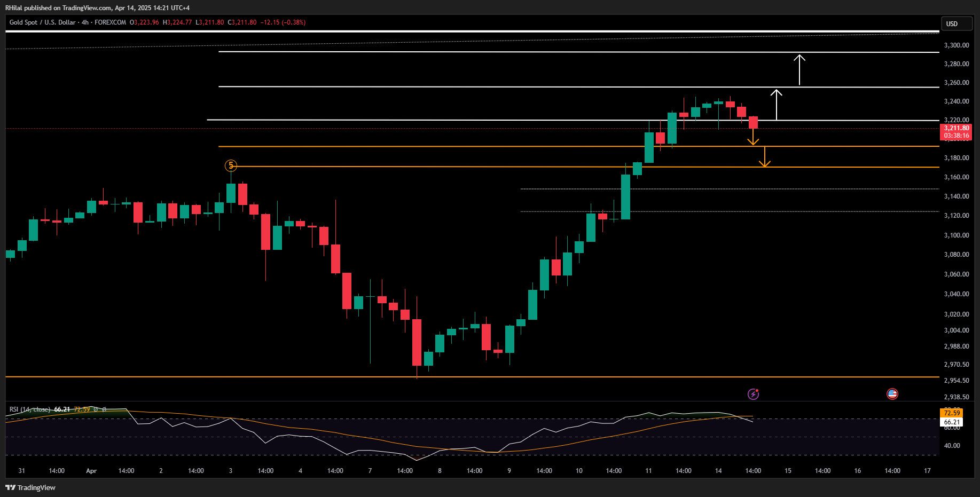Click the 4h interval label in the header
The height and width of the screenshot is (497, 980).
(85, 22)
